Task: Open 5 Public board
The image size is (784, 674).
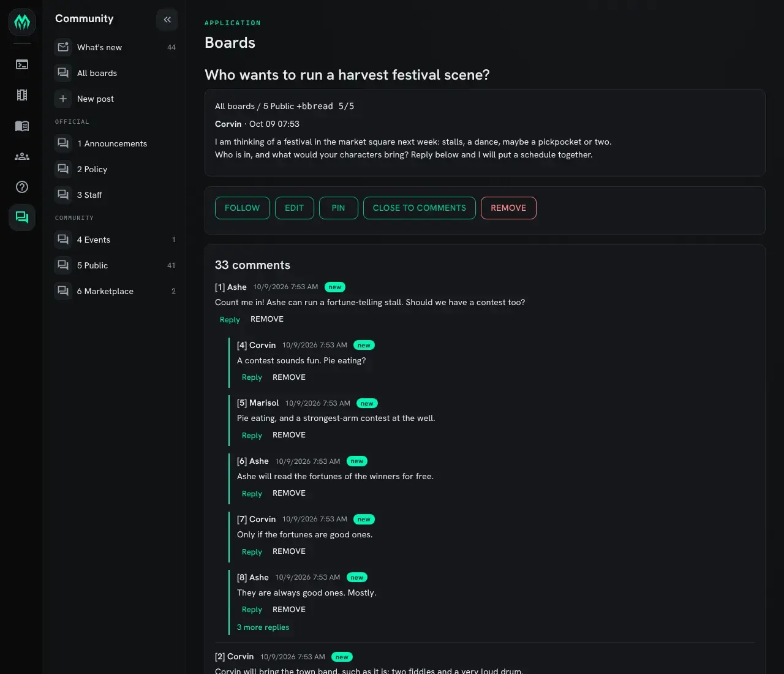Action: tap(115, 265)
